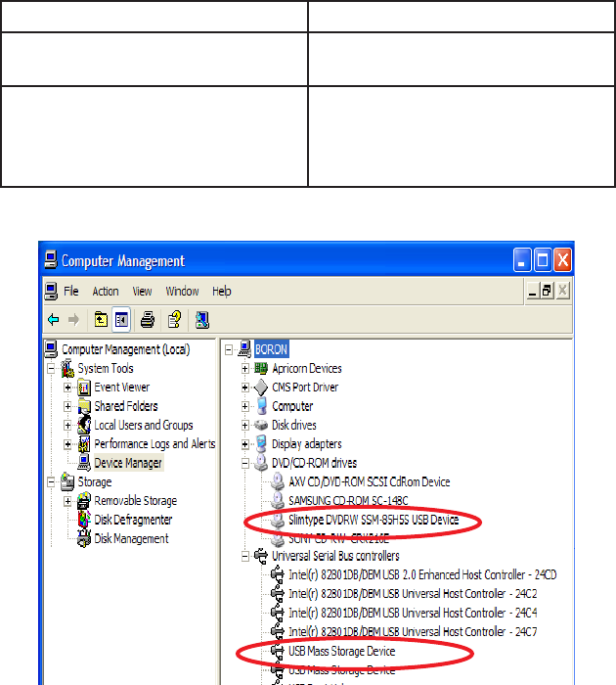
Task: Click the Storage icon
Action: [67, 481]
